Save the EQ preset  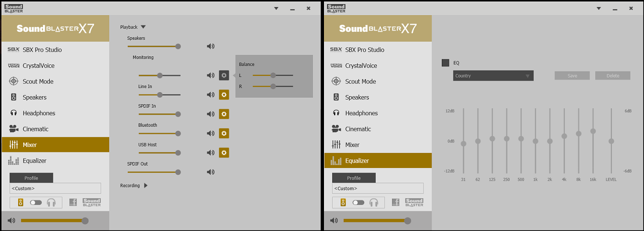[x=572, y=75]
